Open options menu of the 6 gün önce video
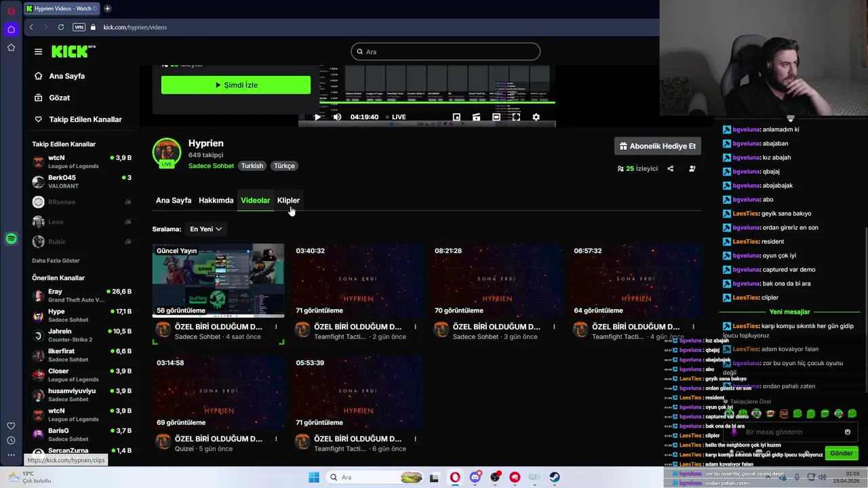 (x=415, y=439)
